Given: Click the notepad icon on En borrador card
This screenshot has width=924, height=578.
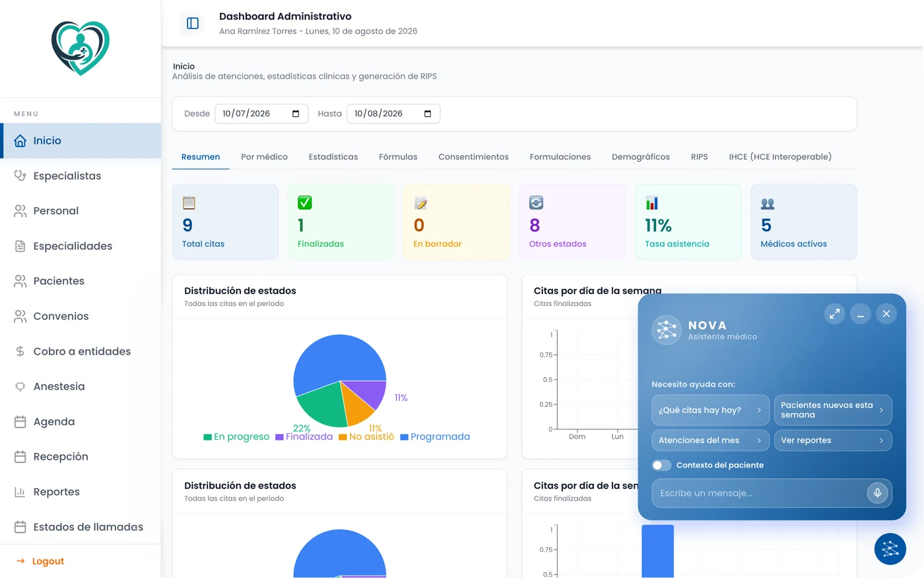Looking at the screenshot, I should point(420,203).
